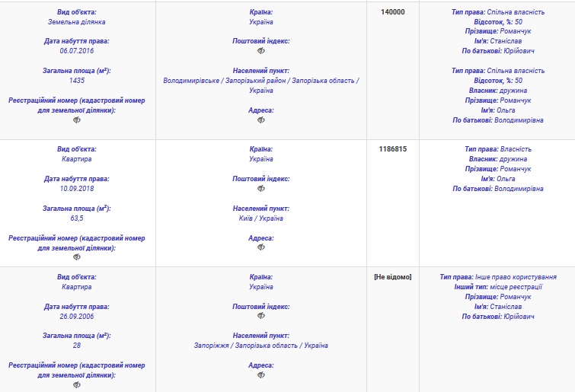The height and width of the screenshot is (392, 575).
Task: Click the '[Не відомо]' value cell
Action: pyautogui.click(x=392, y=277)
